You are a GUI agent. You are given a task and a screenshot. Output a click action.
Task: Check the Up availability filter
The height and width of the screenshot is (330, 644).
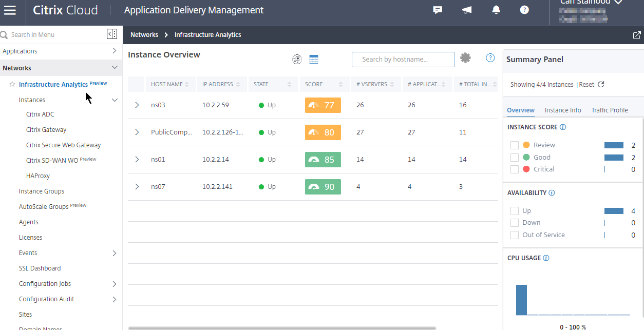click(515, 211)
